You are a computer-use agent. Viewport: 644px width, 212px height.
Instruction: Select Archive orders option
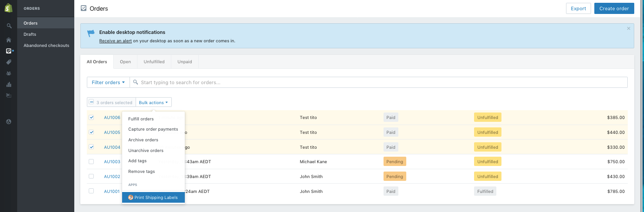point(153,140)
